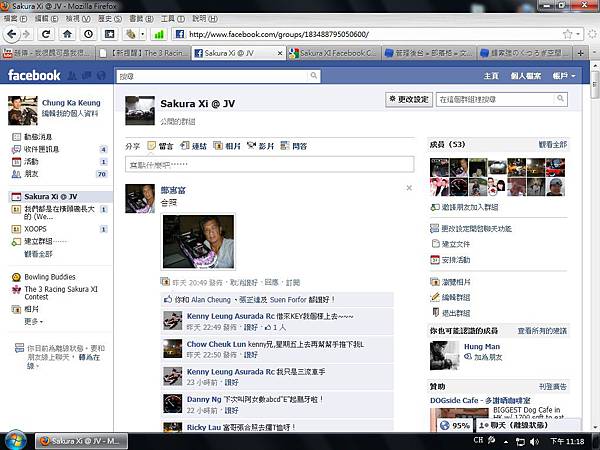Click the schedule event calendar icon
The image size is (600, 450).
435,260
